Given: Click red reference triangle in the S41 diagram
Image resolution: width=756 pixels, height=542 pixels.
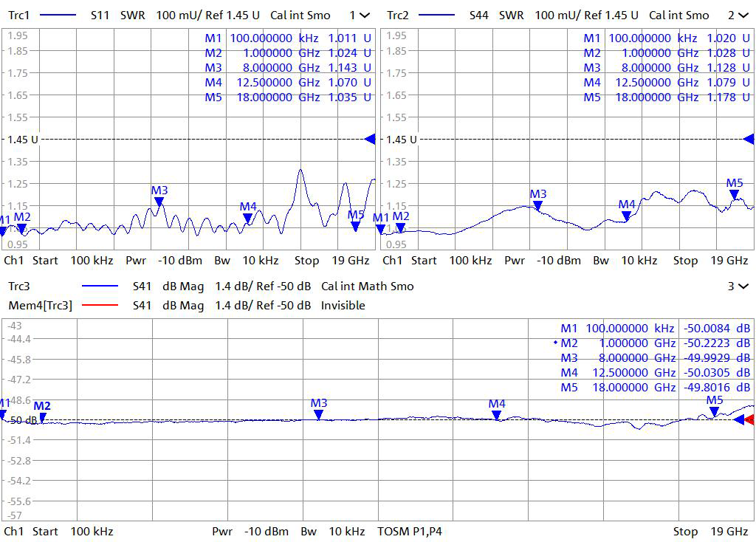Looking at the screenshot, I should pyautogui.click(x=749, y=420).
